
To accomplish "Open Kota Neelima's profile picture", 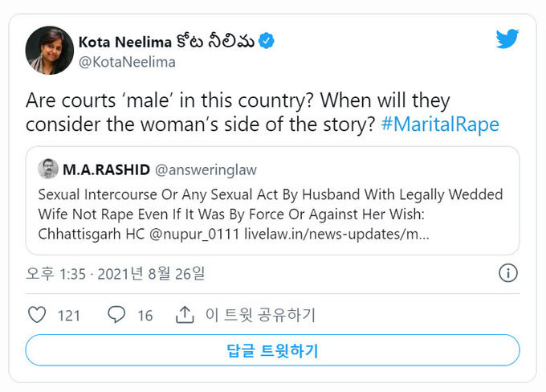I will click(50, 51).
